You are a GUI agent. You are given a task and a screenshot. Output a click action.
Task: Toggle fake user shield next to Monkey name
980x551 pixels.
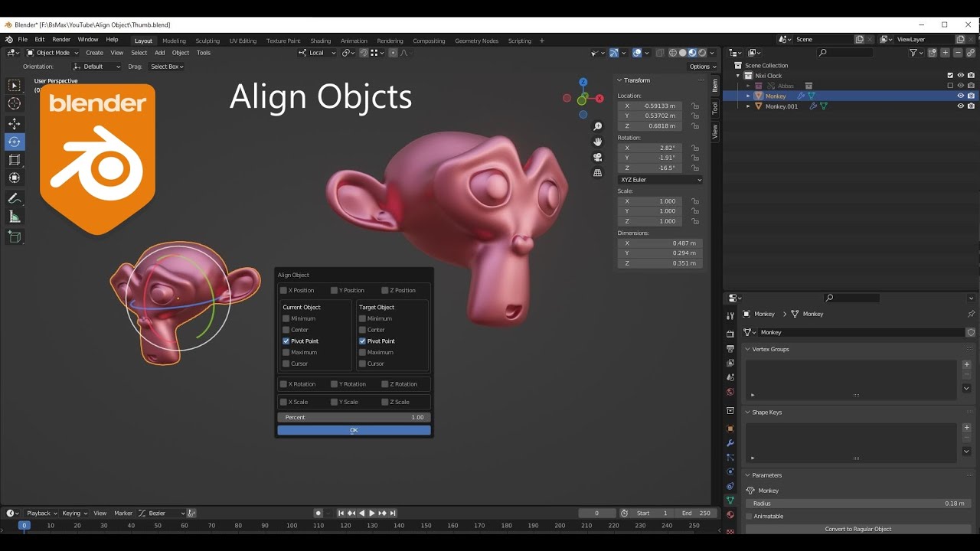pos(971,332)
